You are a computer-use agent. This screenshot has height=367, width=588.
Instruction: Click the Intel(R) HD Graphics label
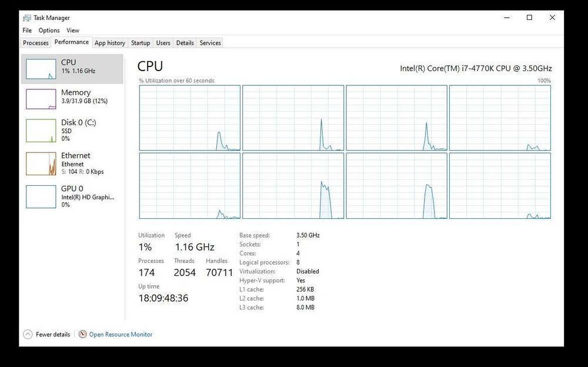click(88, 197)
